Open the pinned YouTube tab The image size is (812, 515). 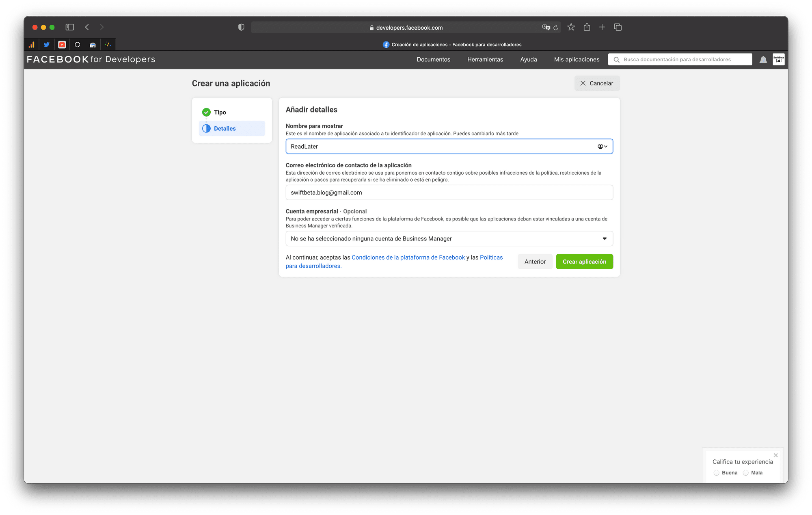coord(62,45)
